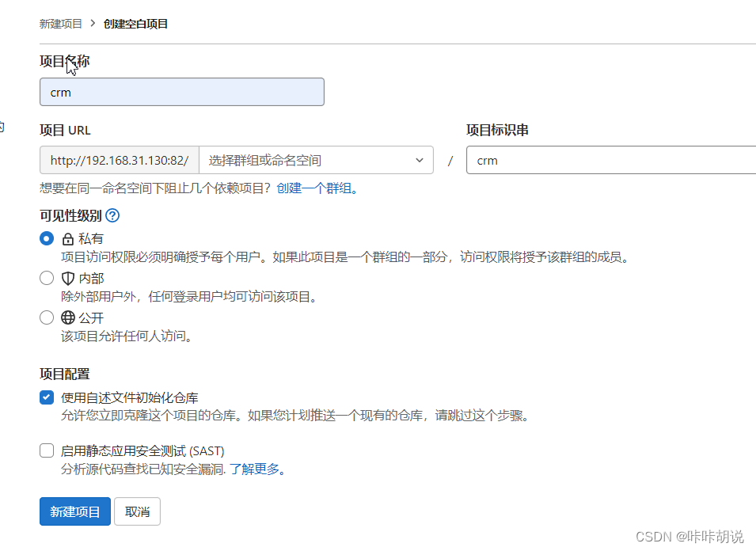The image size is (756, 551).
Task: Open the 选择群组或命名空间 dropdown
Action: (x=317, y=160)
